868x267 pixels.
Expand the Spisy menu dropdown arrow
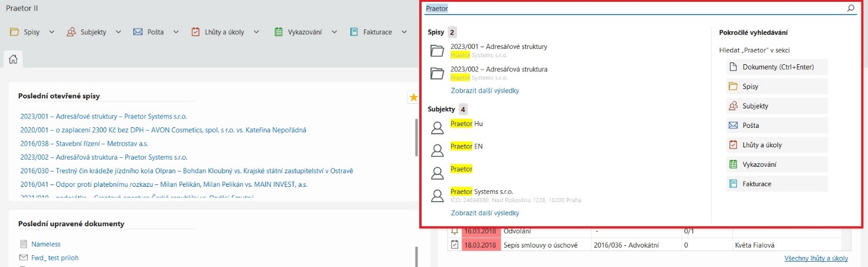[51, 32]
